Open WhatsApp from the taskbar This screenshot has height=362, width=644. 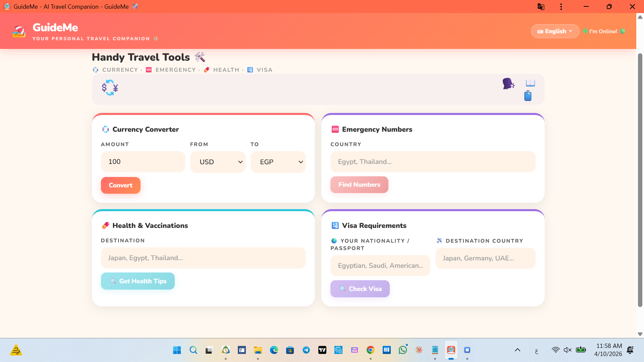pos(403,350)
